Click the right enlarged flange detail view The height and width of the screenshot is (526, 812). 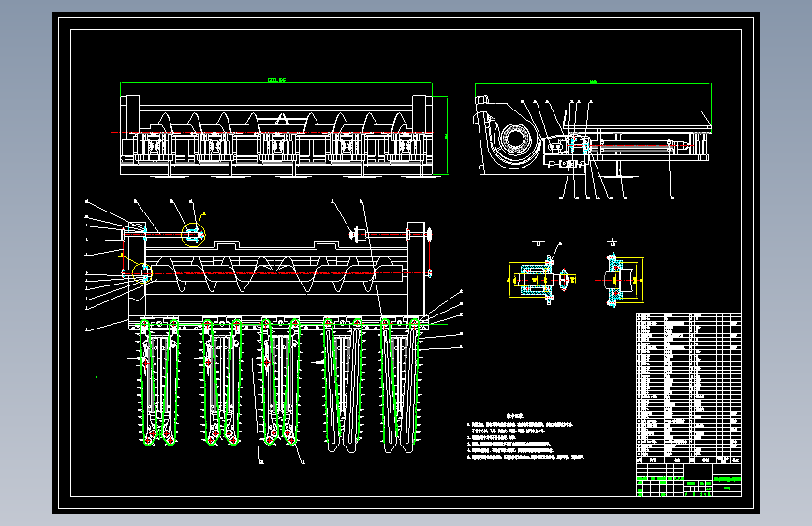pos(620,280)
